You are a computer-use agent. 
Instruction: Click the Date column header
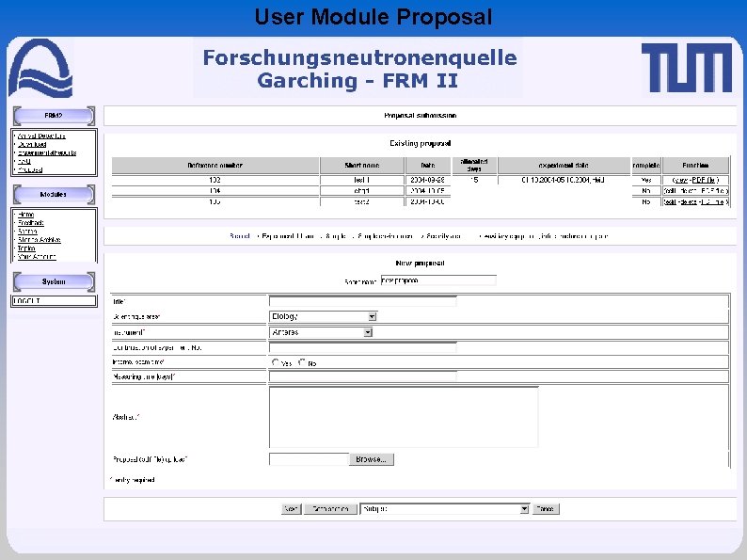pyautogui.click(x=427, y=166)
